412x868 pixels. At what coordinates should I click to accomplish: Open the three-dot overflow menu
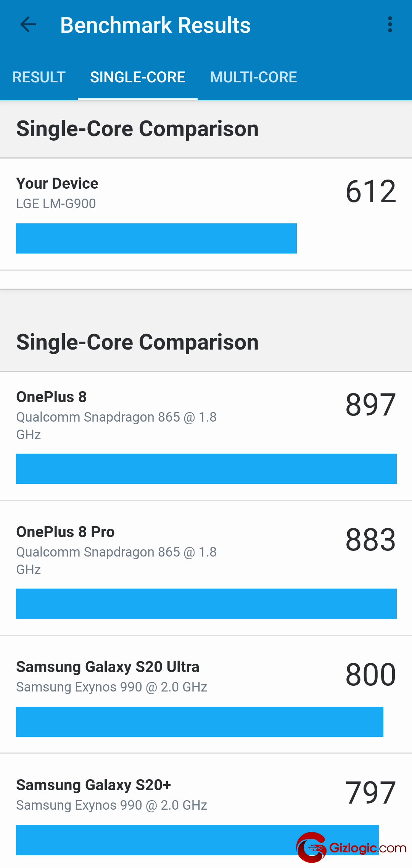[x=389, y=24]
